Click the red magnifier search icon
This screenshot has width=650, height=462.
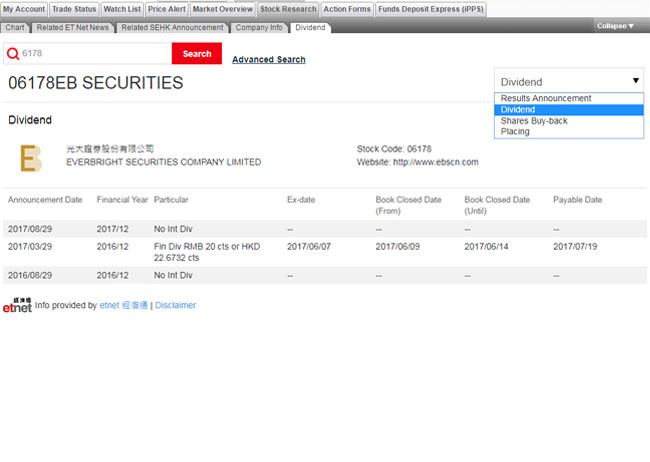click(13, 53)
